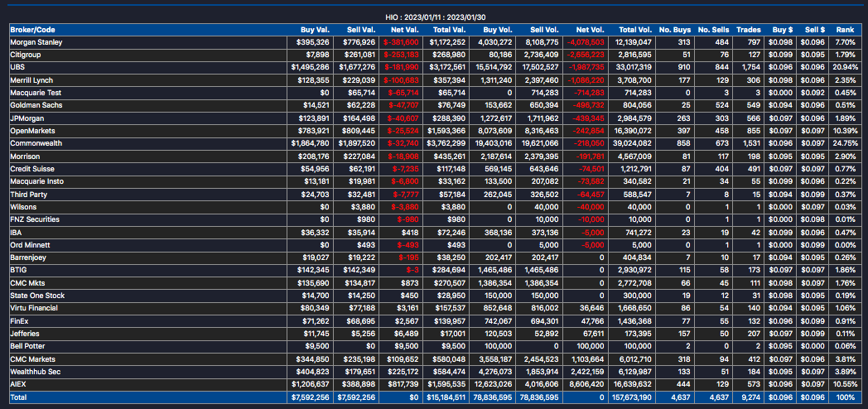The image size is (868, 409).
Task: Select the FinEx broker name
Action: click(x=19, y=321)
